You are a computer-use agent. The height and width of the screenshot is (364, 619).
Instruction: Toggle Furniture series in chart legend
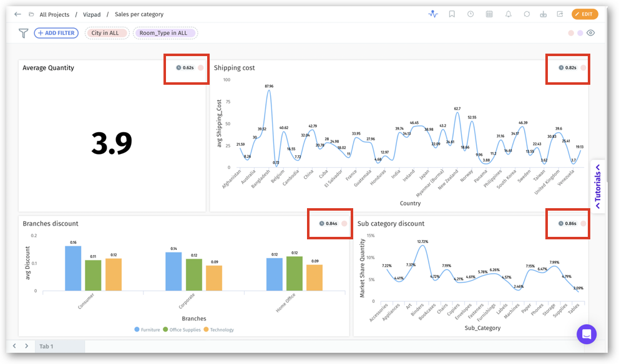[x=147, y=330]
